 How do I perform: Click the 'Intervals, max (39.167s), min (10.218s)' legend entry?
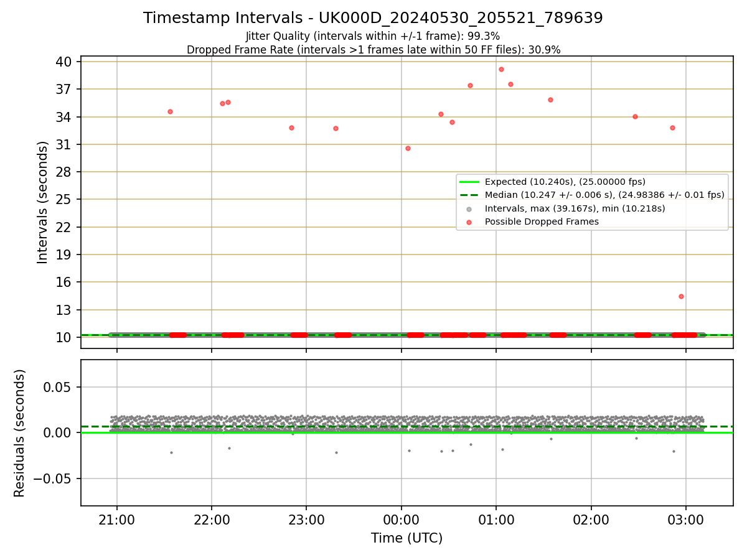[575, 208]
